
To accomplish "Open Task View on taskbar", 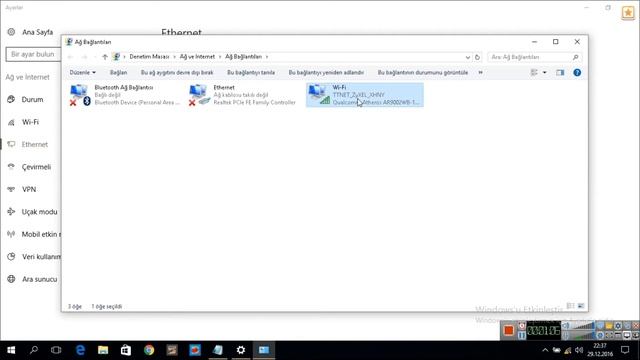I will pyautogui.click(x=56, y=350).
